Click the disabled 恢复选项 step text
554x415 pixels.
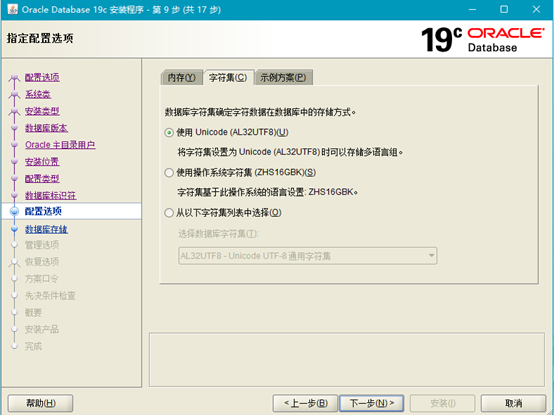pyautogui.click(x=42, y=262)
